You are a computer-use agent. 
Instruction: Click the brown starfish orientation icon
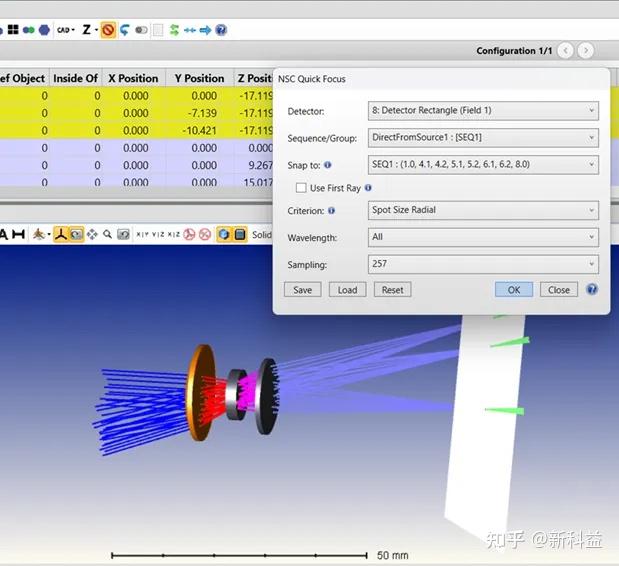point(39,234)
